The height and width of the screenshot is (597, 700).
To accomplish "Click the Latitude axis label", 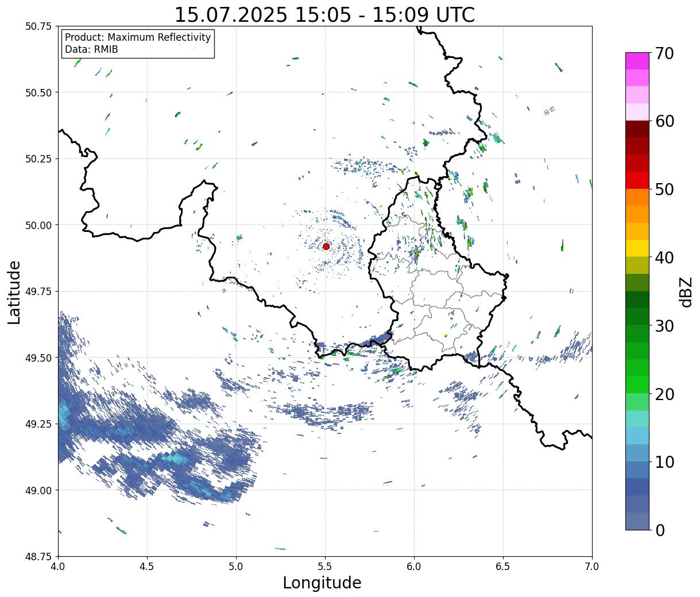I will coord(14,292).
